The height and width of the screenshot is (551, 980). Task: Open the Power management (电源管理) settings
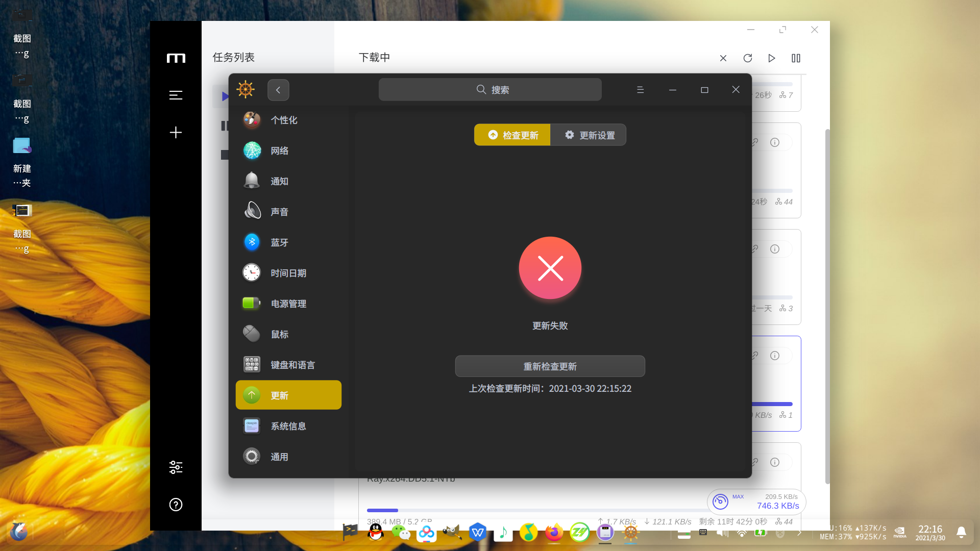[288, 304]
